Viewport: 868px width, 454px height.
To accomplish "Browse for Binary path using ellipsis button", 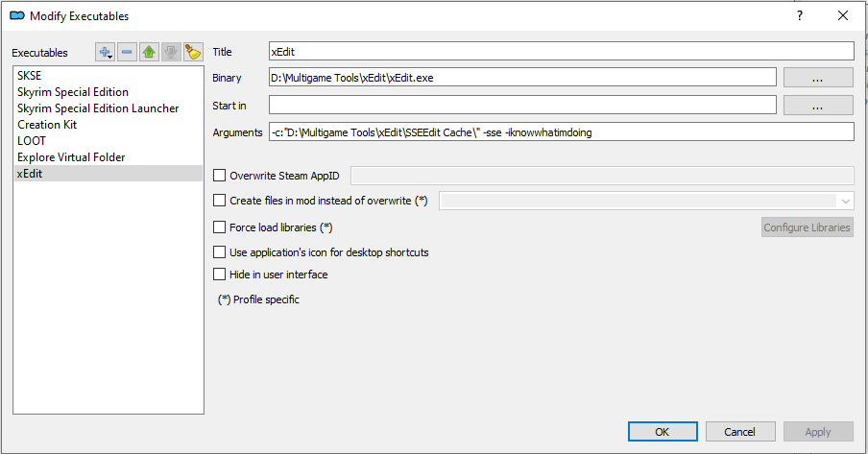I will coord(818,78).
